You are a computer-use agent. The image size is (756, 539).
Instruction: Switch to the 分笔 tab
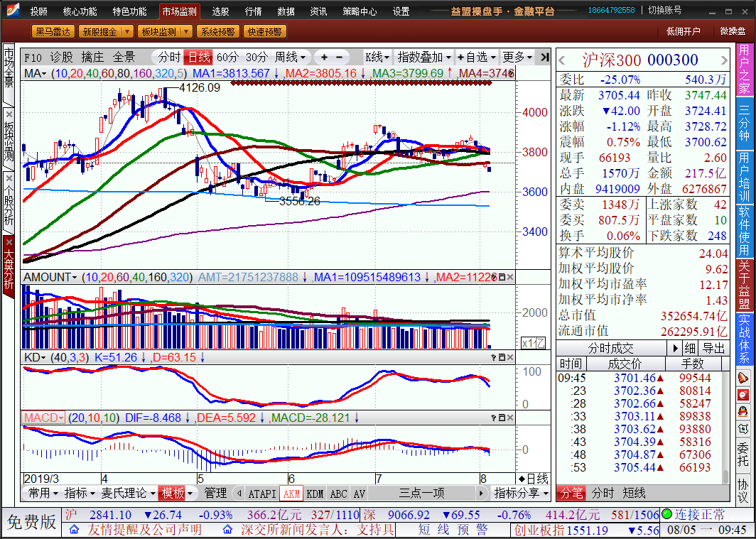571,494
